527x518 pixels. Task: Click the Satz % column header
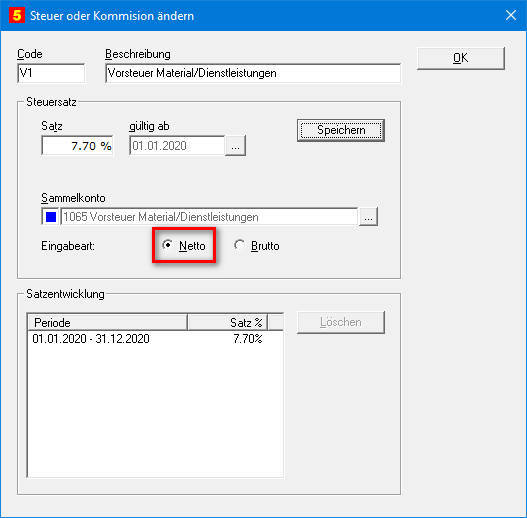pos(227,323)
